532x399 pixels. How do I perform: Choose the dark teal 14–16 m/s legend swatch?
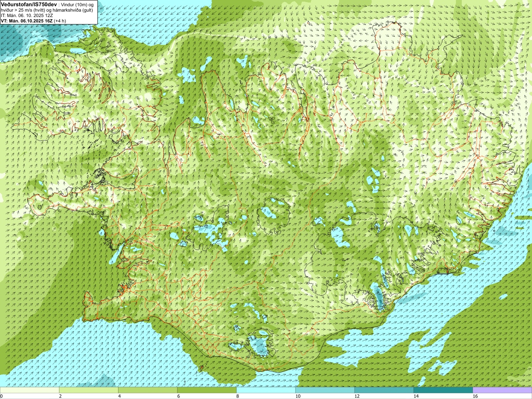pos(443,390)
